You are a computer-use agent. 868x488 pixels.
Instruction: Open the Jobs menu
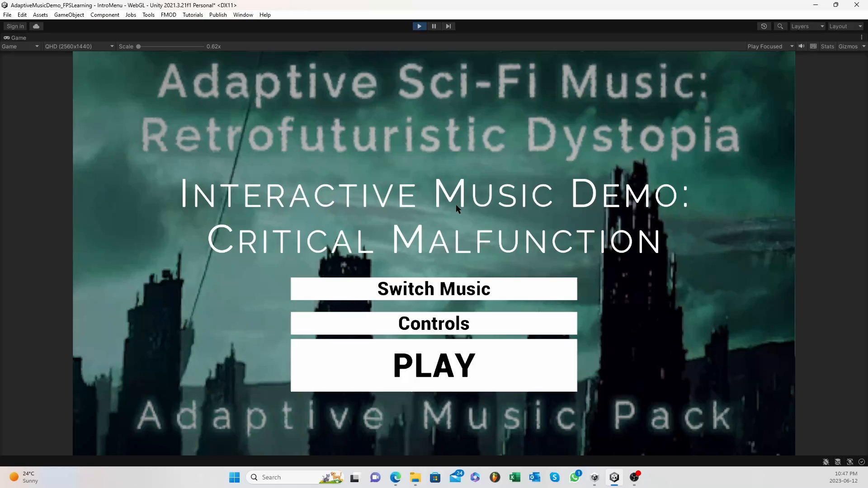(131, 14)
